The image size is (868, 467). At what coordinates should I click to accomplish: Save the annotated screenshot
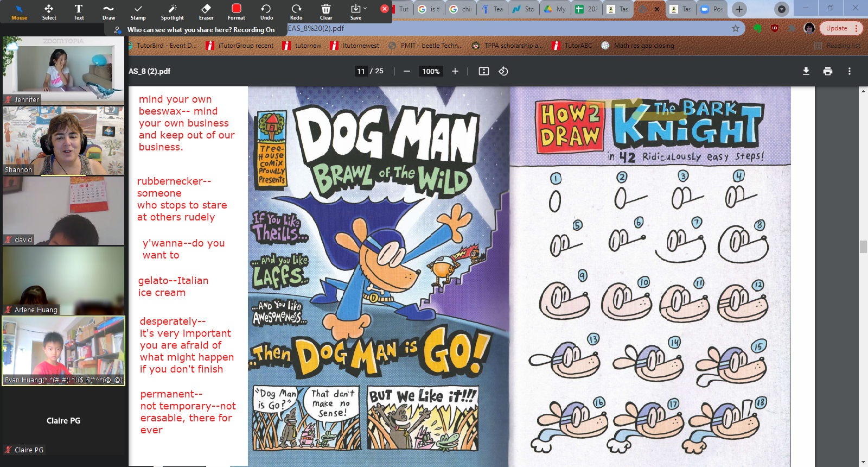pyautogui.click(x=355, y=11)
